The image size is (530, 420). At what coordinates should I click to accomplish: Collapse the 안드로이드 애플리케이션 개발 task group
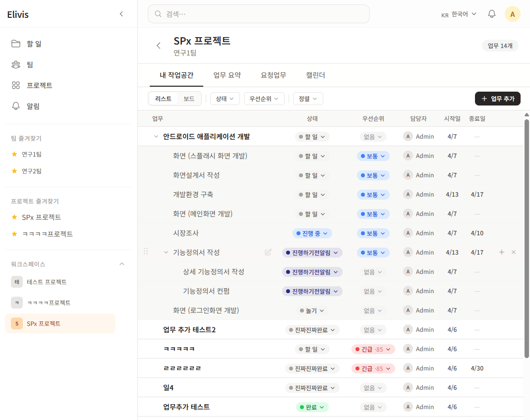[156, 137]
